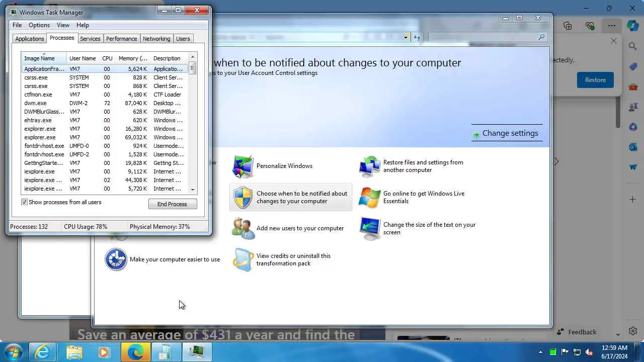Switch to the Services tab

tap(90, 39)
